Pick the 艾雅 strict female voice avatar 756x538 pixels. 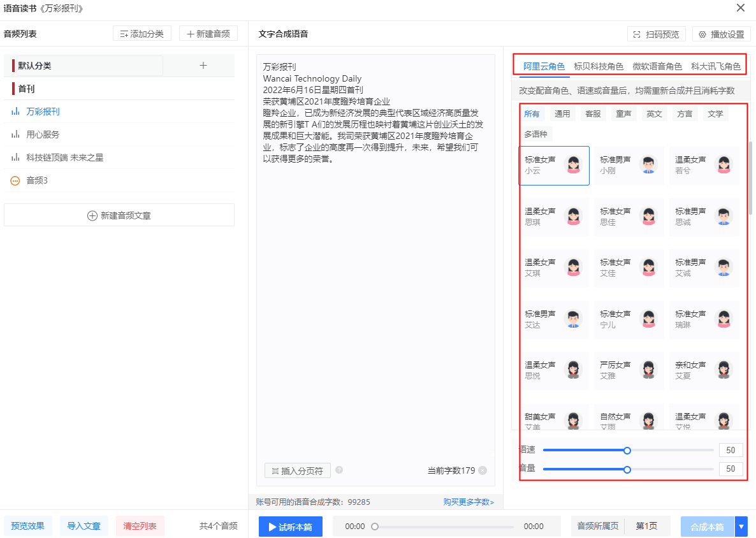click(x=648, y=370)
